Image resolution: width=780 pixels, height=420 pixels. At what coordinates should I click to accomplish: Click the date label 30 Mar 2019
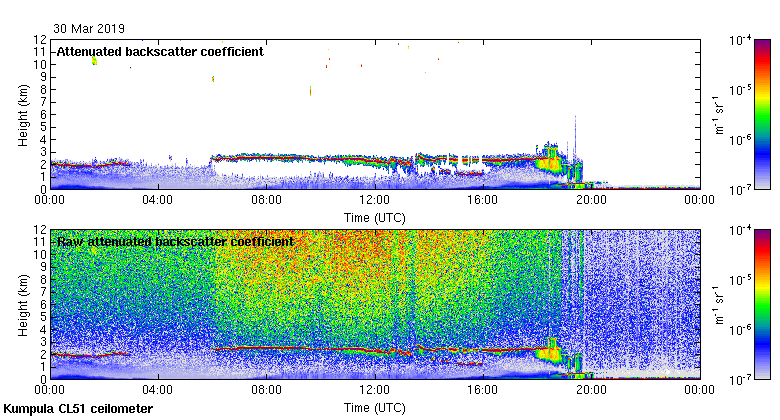[89, 29]
